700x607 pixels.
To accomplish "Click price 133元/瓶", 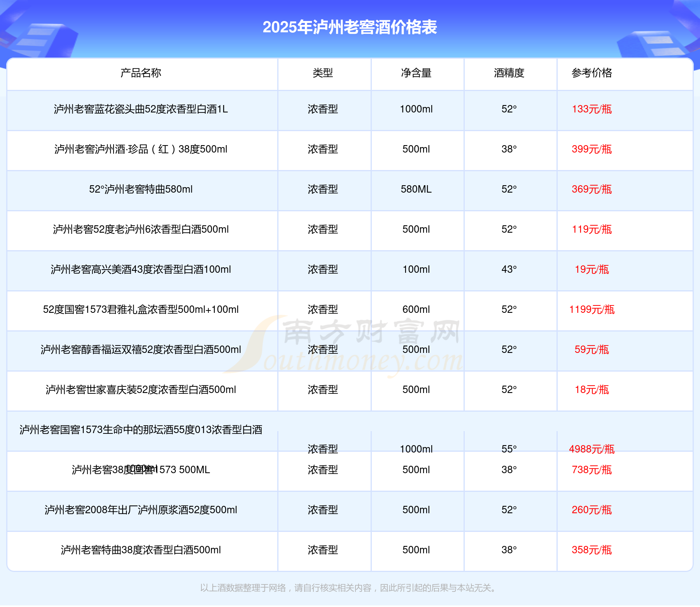I will pos(592,109).
